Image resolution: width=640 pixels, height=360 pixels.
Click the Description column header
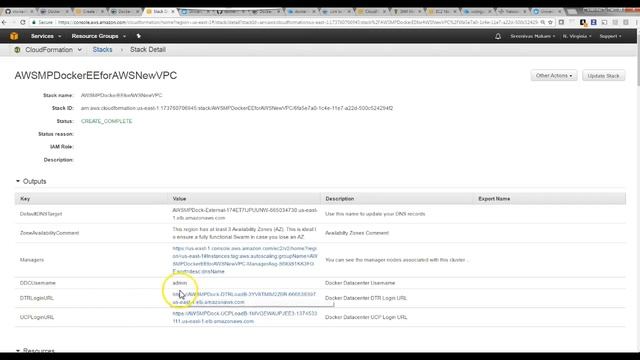pyautogui.click(x=340, y=199)
